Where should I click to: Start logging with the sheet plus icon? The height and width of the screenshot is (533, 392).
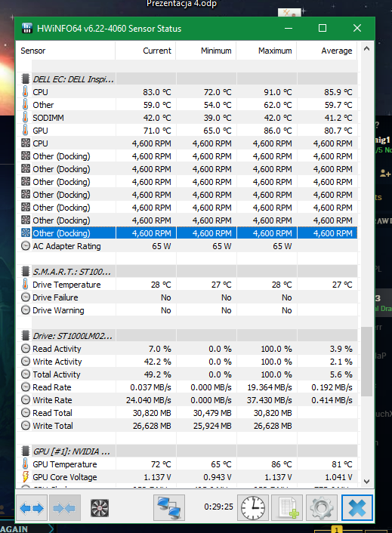[287, 508]
